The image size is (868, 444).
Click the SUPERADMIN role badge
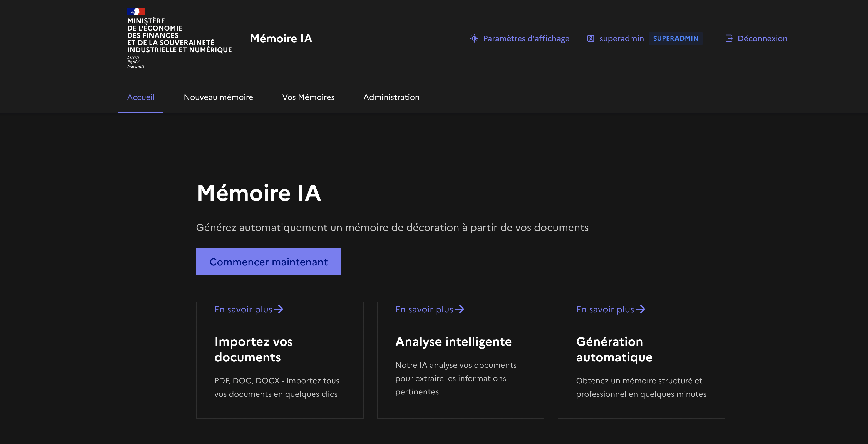pyautogui.click(x=675, y=38)
